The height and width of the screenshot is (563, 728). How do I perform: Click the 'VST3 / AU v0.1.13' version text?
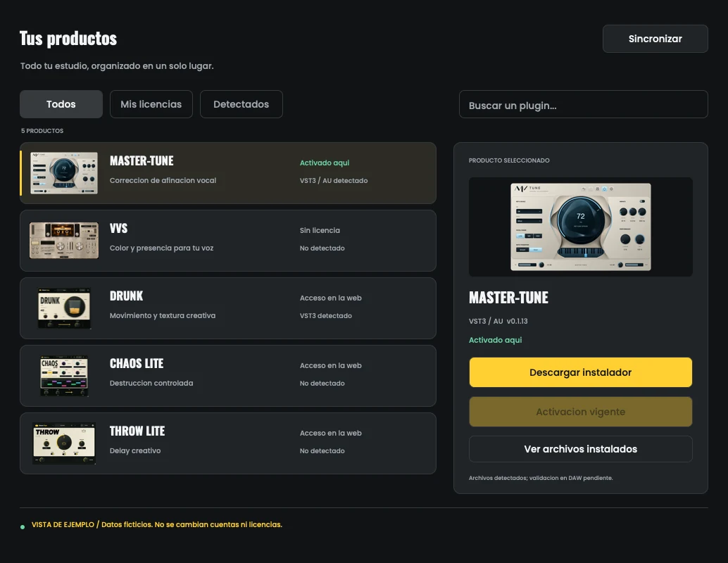(498, 321)
